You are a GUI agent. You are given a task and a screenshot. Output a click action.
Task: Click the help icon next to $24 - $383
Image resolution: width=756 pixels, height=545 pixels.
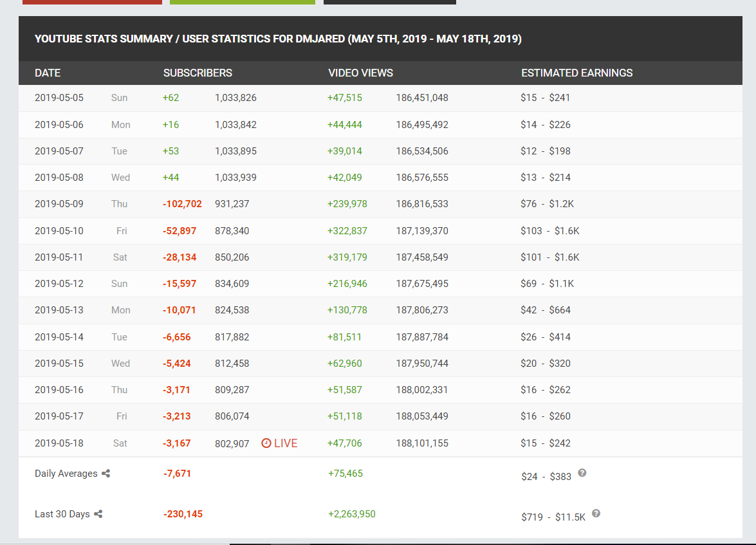(x=582, y=473)
